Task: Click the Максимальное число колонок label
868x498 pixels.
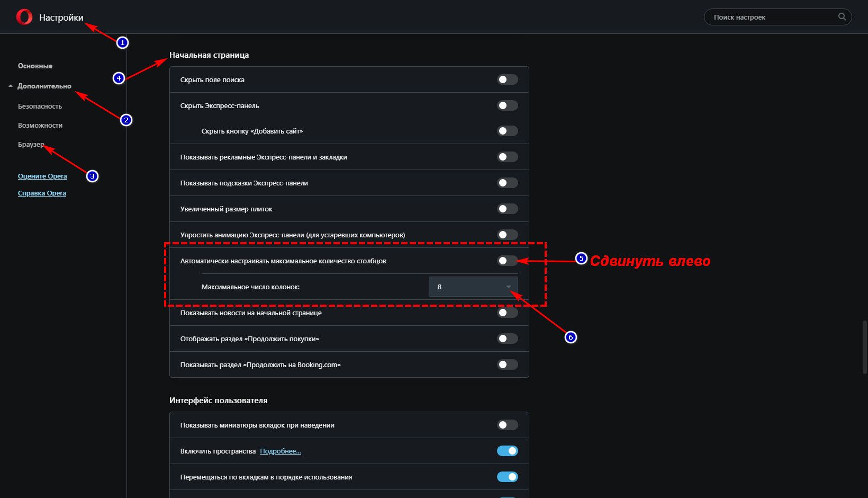Action: coord(250,287)
